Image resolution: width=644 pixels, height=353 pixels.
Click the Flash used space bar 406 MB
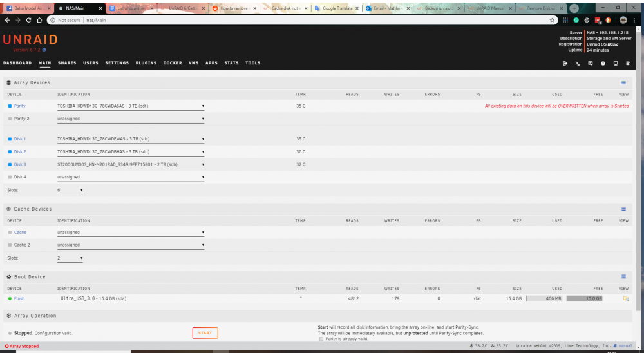pos(544,299)
